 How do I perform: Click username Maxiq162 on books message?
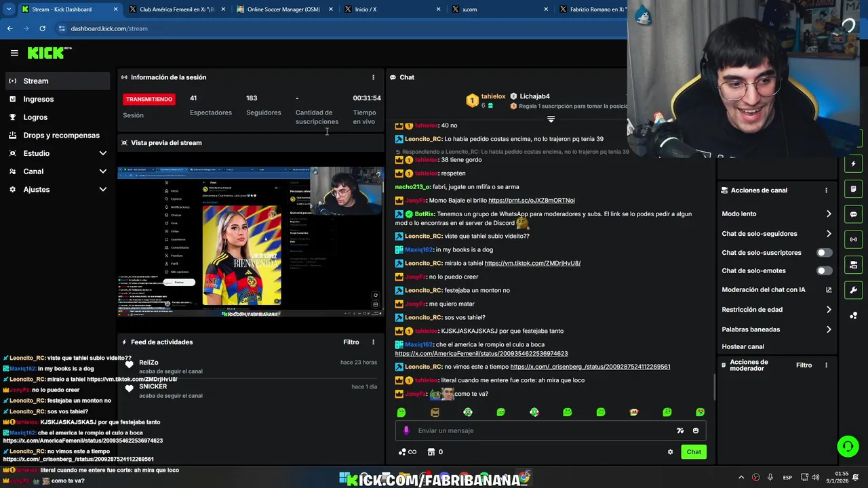(418, 249)
